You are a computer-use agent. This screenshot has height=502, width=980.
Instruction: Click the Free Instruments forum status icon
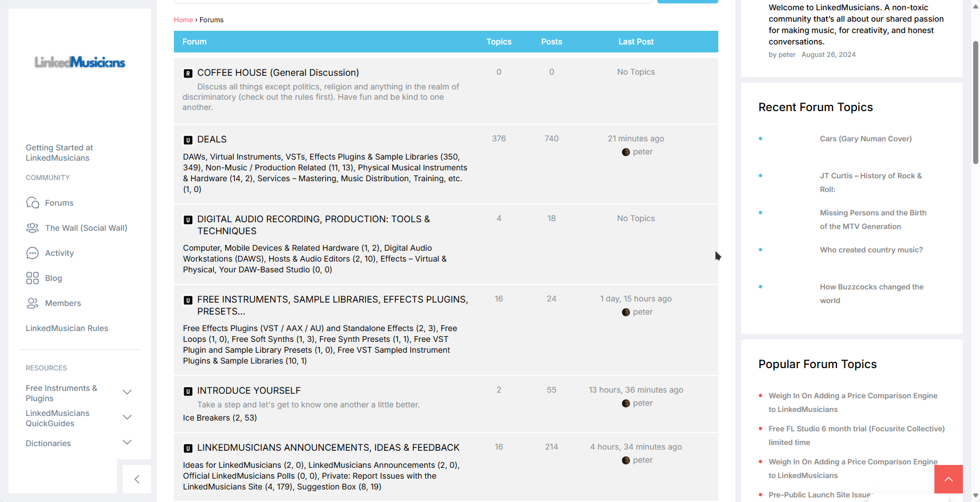188,300
